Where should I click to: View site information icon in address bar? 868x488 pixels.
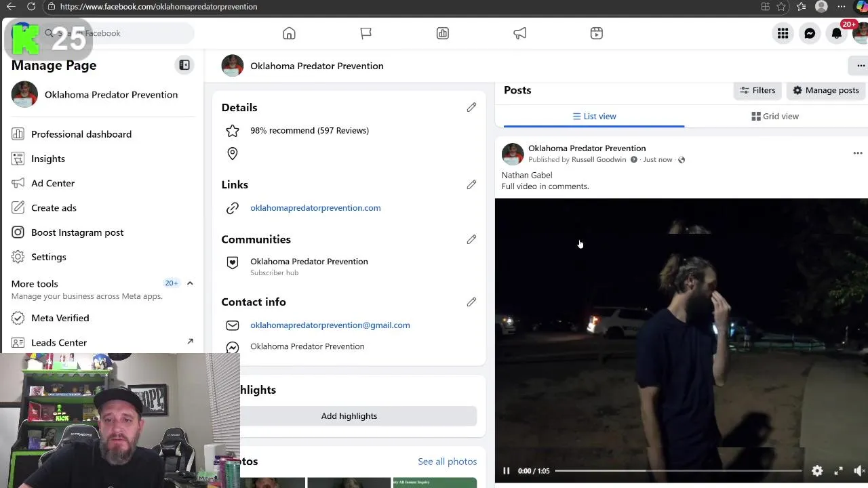tap(51, 7)
